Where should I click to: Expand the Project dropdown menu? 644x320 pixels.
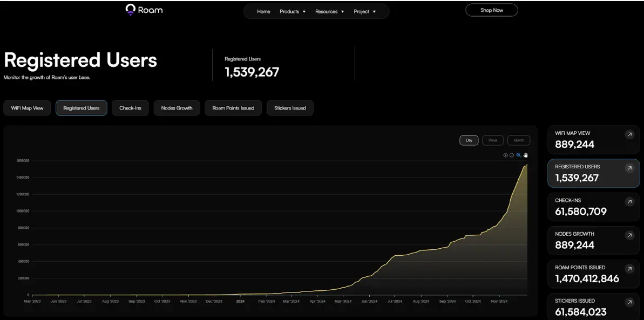pos(365,11)
